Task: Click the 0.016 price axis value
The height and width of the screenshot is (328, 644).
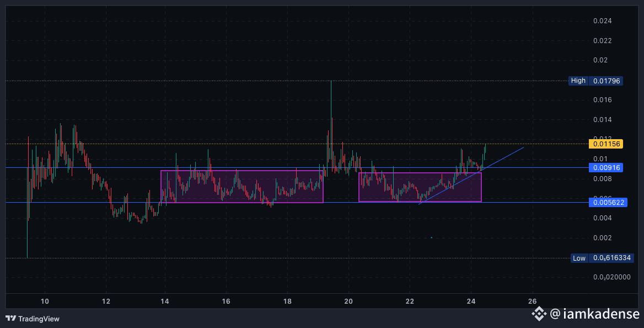Action: (602, 100)
